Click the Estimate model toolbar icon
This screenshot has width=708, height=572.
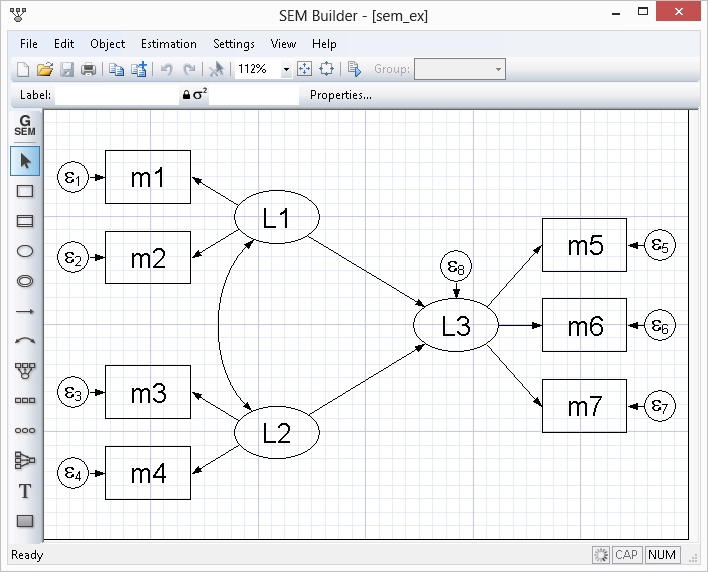[354, 69]
